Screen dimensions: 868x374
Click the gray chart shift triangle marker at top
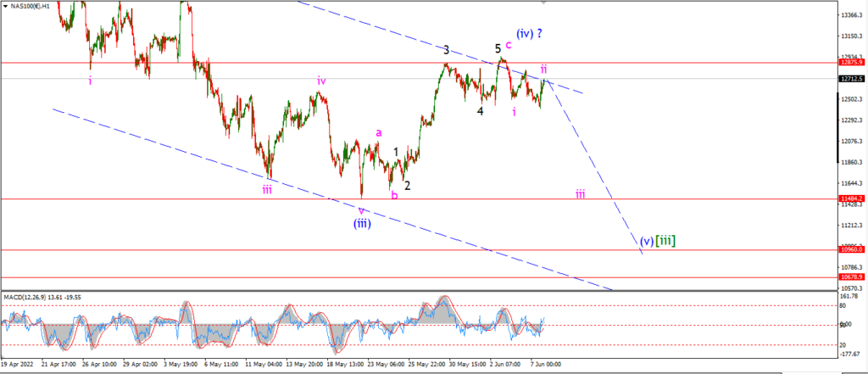[543, 3]
